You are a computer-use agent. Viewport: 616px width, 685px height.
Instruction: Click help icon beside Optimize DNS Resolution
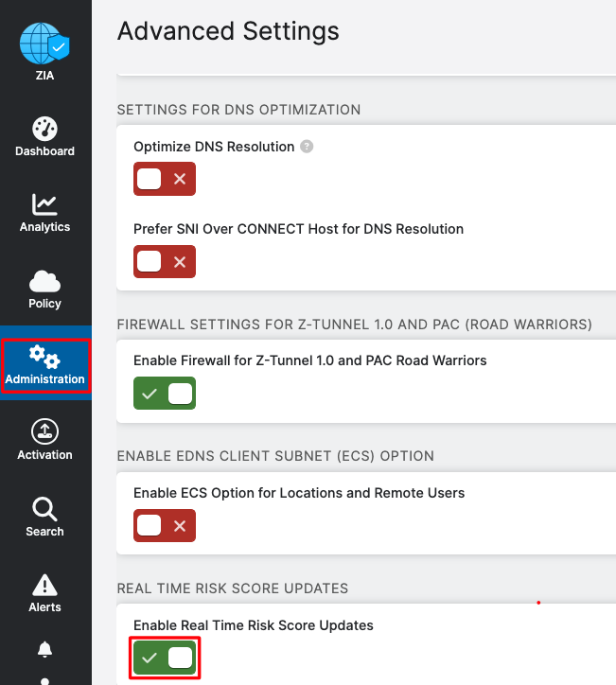[x=307, y=147]
